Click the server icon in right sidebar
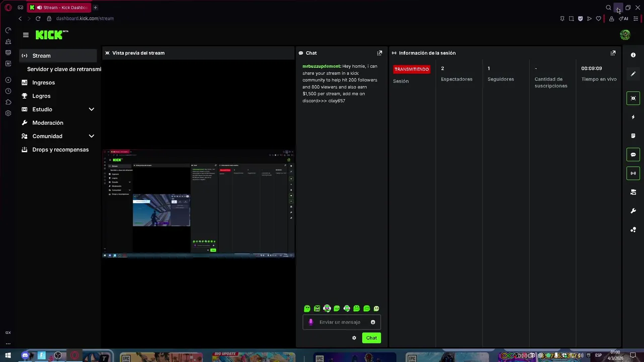The image size is (644, 362). coord(633,192)
